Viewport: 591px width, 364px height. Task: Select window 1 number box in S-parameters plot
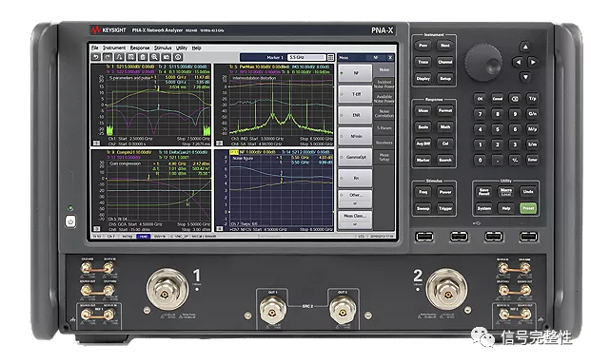coord(96,144)
